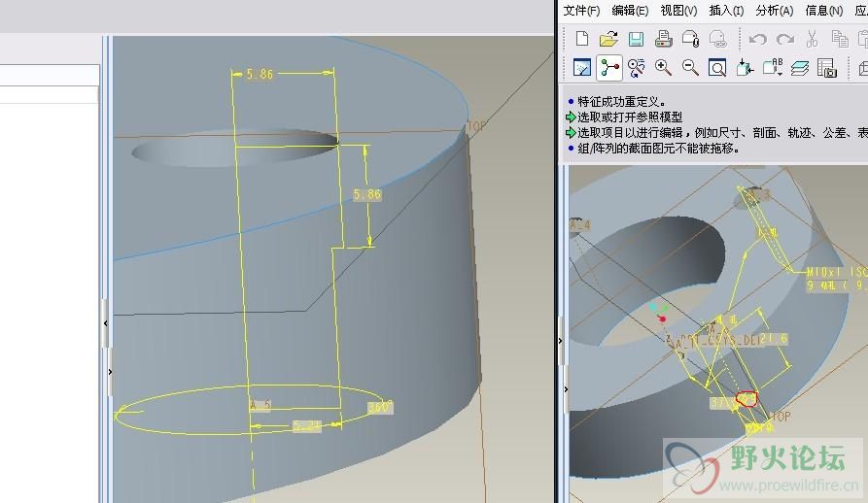
Task: Click the Zoom In magnifier
Action: (663, 68)
